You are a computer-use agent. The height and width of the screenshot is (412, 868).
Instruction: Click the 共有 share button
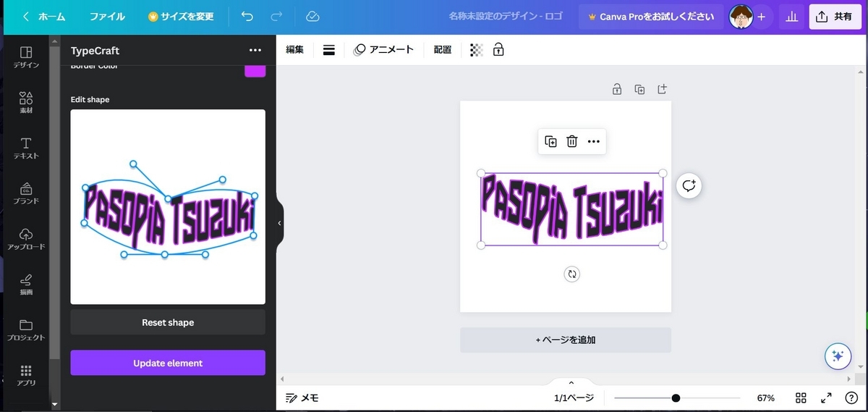coord(834,17)
